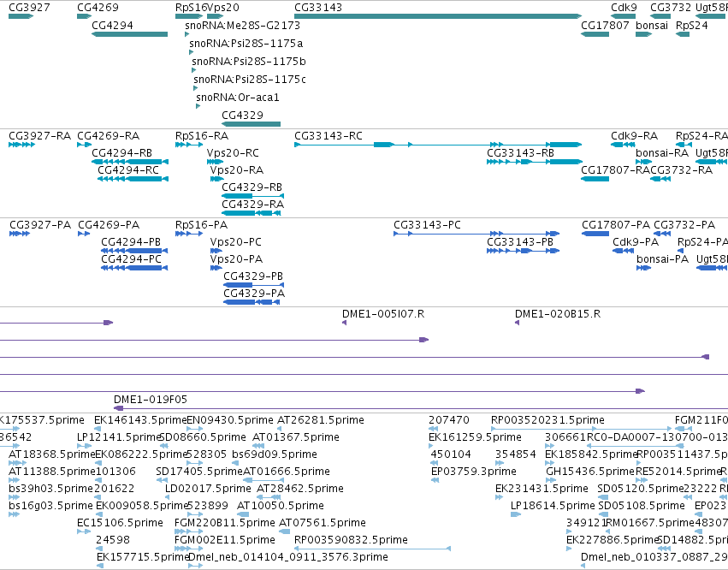The image size is (728, 570).
Task: Click the EP03759.3prime EST
Action: coord(435,480)
